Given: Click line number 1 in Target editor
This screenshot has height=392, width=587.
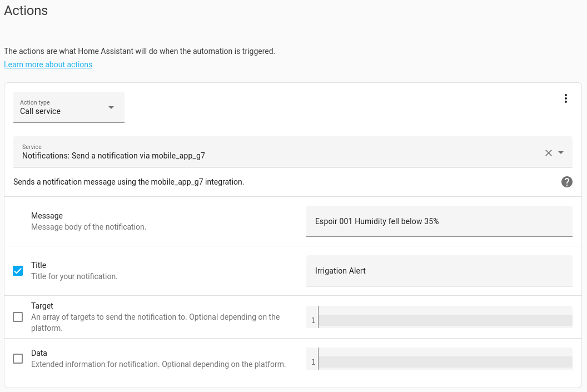Looking at the screenshot, I should [x=313, y=320].
